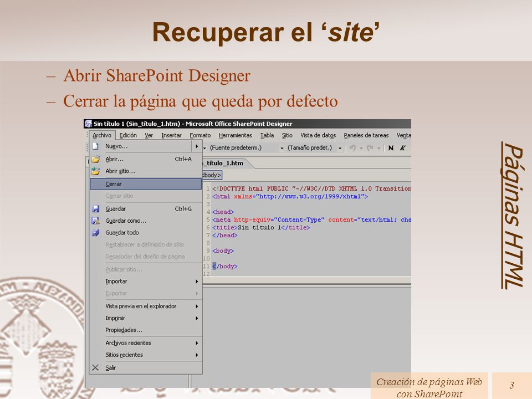This screenshot has width=532, height=399.
Task: Click the Abrir folder icon
Action: coord(96,159)
